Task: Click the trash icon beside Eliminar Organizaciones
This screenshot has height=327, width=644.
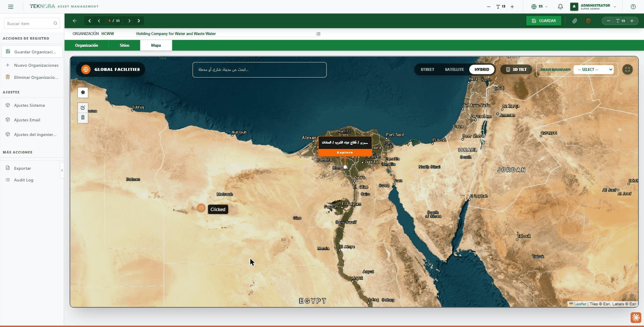Action: tap(8, 77)
